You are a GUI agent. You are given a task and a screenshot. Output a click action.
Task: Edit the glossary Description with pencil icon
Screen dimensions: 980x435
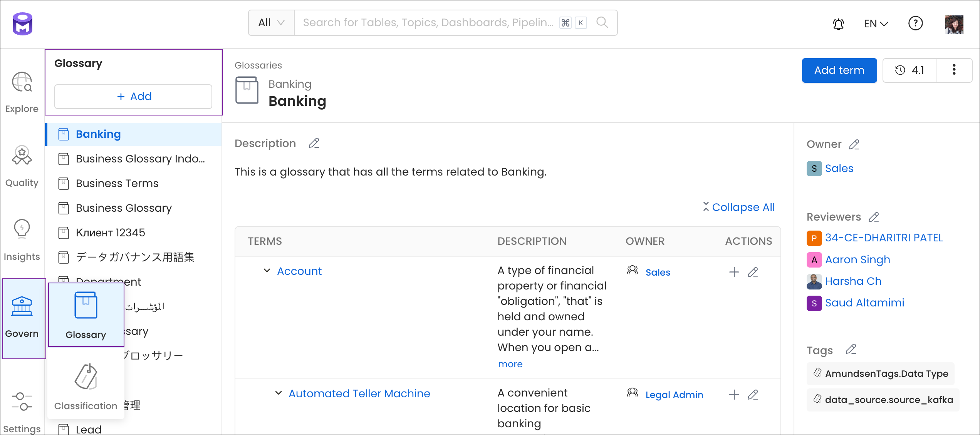pyautogui.click(x=314, y=143)
